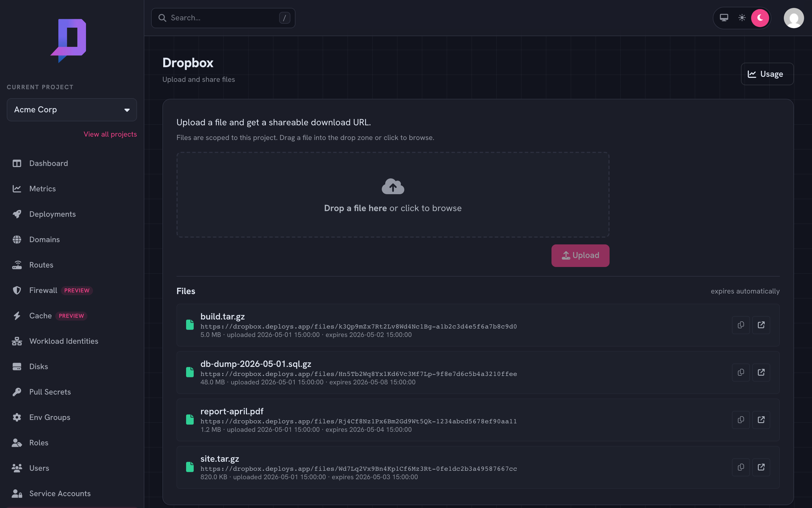Image resolution: width=812 pixels, height=508 pixels.
Task: Open the user avatar menu
Action: [x=794, y=18]
